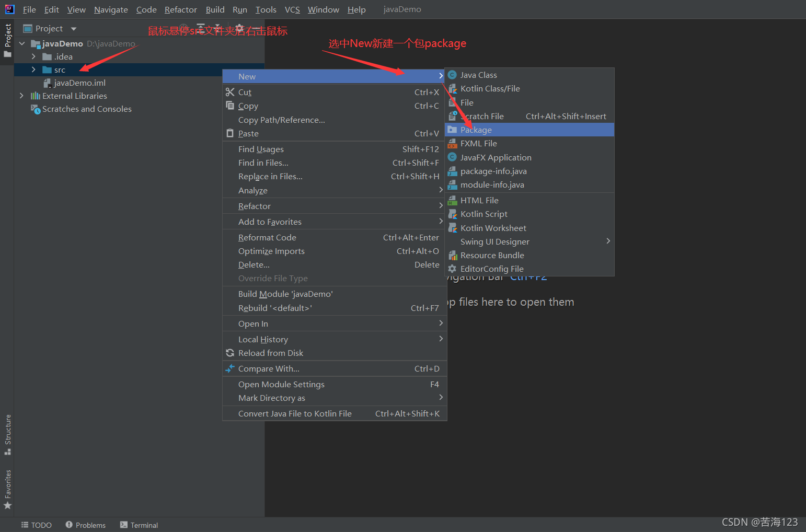Choose Optimize Imports

(335, 251)
